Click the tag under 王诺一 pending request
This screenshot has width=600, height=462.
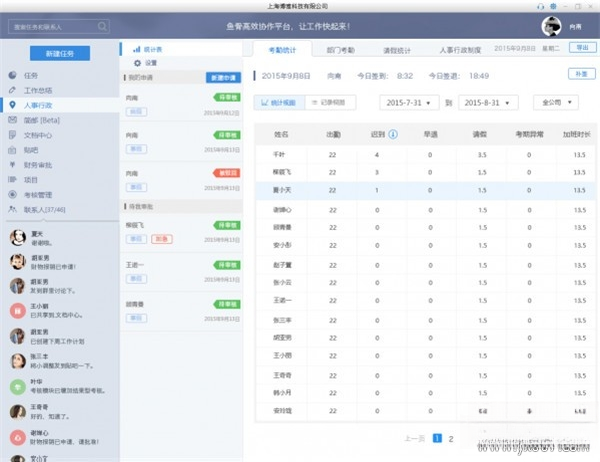pyautogui.click(x=136, y=279)
